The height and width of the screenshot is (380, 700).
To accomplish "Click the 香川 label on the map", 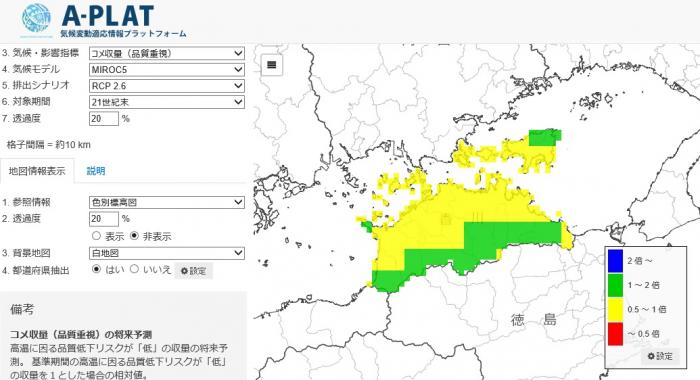I will pos(461,219).
